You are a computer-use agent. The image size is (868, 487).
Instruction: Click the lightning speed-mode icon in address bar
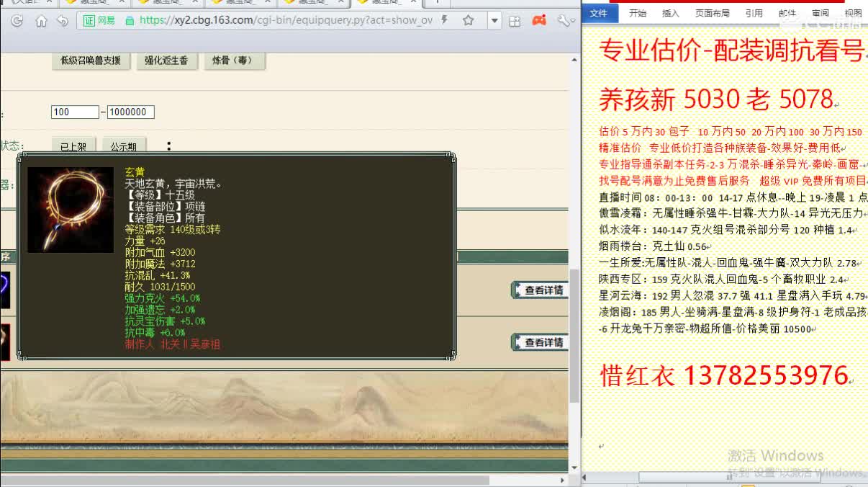click(445, 20)
